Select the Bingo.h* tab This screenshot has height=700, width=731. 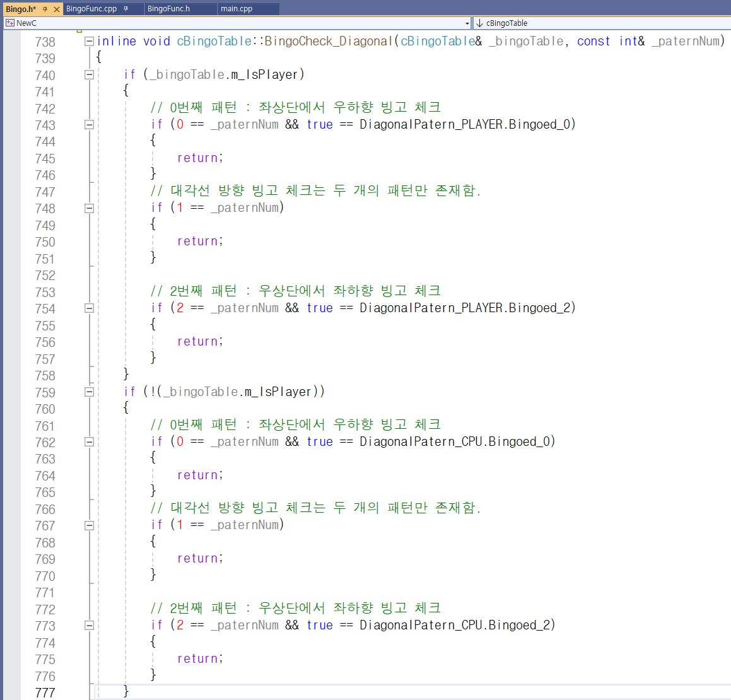[21, 9]
